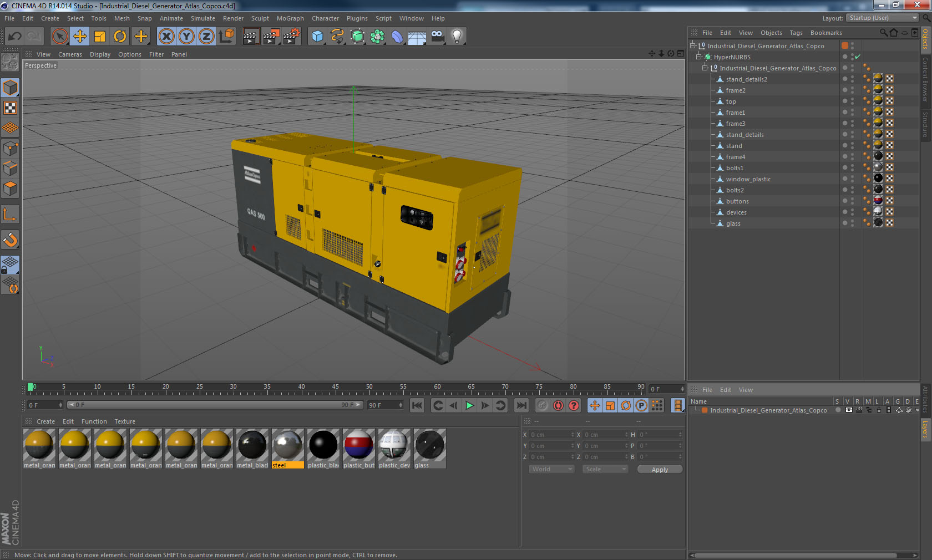Collapse the HyperNURBS tree node

click(x=699, y=57)
